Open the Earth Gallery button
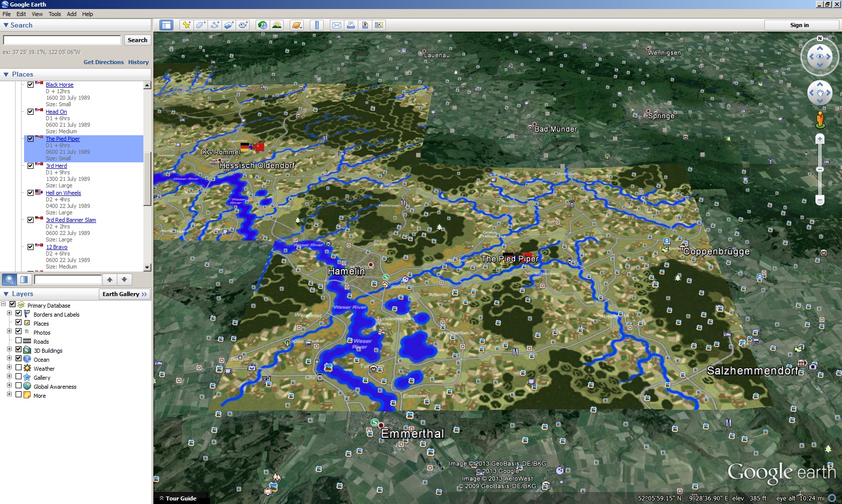The height and width of the screenshot is (504, 842). tap(125, 294)
